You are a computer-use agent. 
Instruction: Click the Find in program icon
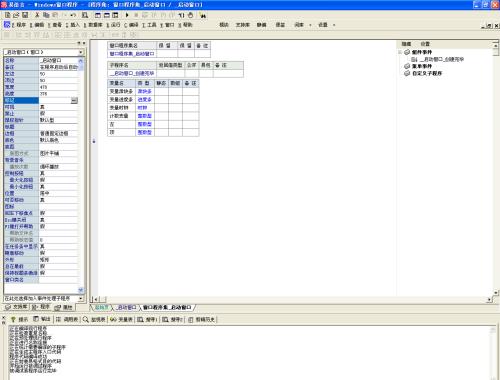[x=85, y=15]
